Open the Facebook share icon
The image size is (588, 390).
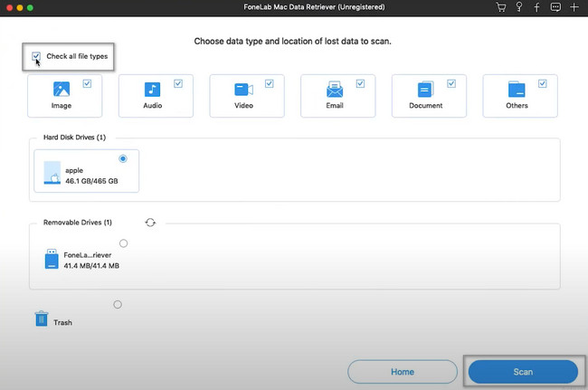click(536, 7)
